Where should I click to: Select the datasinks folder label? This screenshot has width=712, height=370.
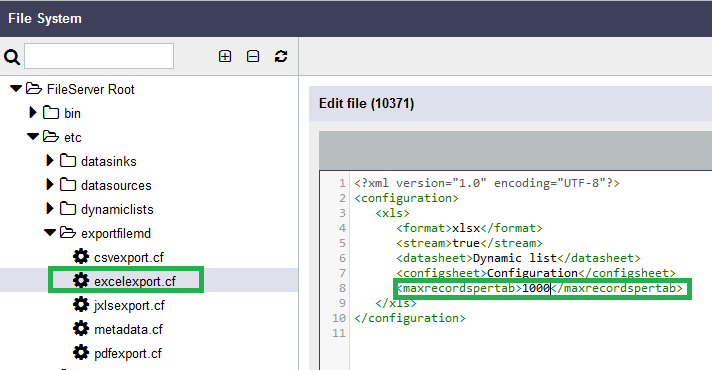coord(109,162)
